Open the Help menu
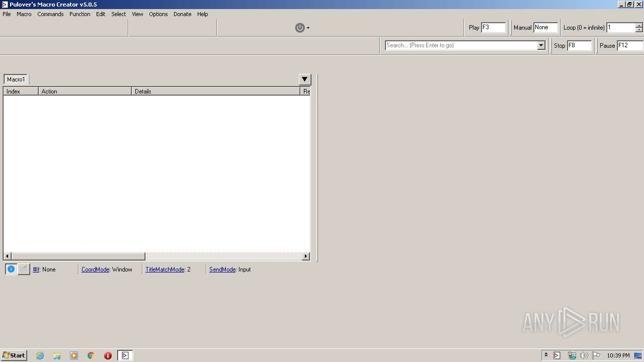This screenshot has width=644, height=362. coord(203,14)
